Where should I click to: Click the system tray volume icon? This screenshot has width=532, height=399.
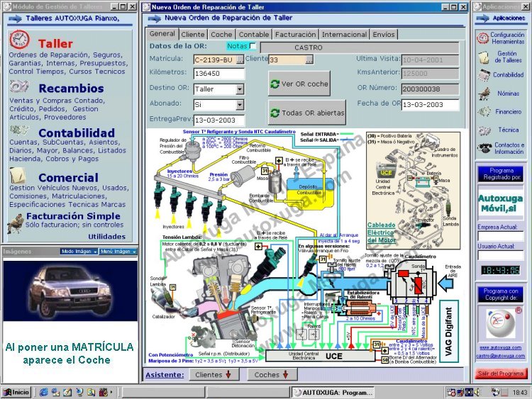[x=477, y=393]
